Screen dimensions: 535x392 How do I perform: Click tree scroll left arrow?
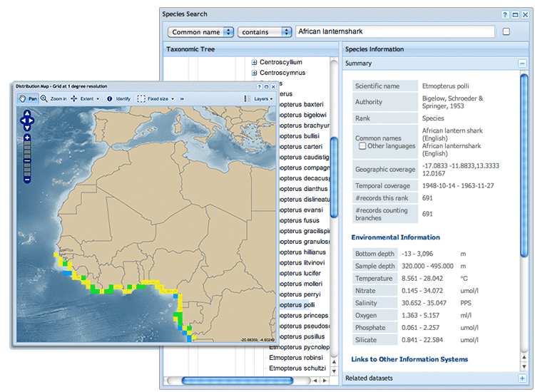(x=315, y=381)
